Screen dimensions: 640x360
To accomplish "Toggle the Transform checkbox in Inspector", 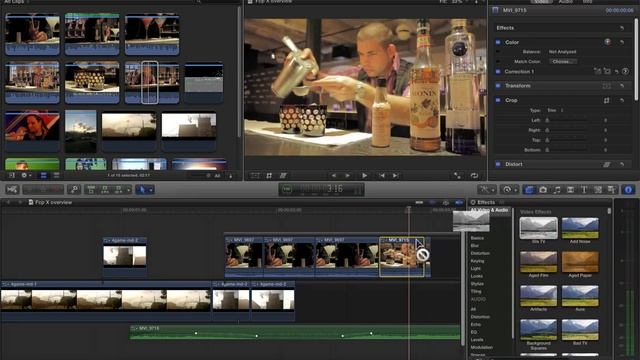I will [x=498, y=86].
